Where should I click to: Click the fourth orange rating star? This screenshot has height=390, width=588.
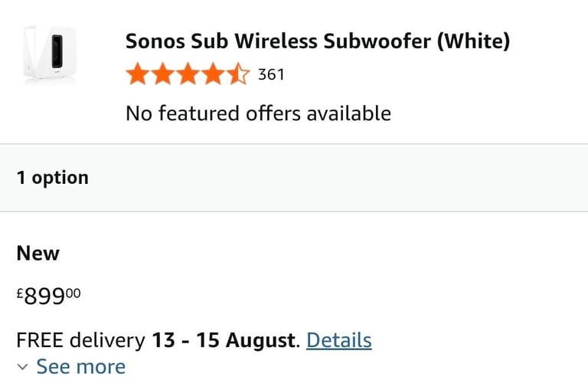coord(213,74)
